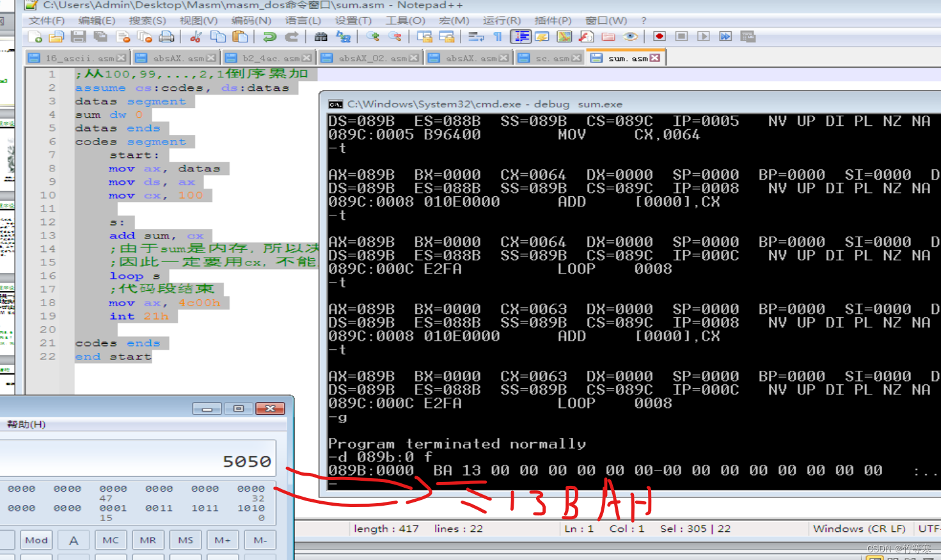Toggle file monitoring eye icon
The width and height of the screenshot is (941, 560).
tap(630, 36)
